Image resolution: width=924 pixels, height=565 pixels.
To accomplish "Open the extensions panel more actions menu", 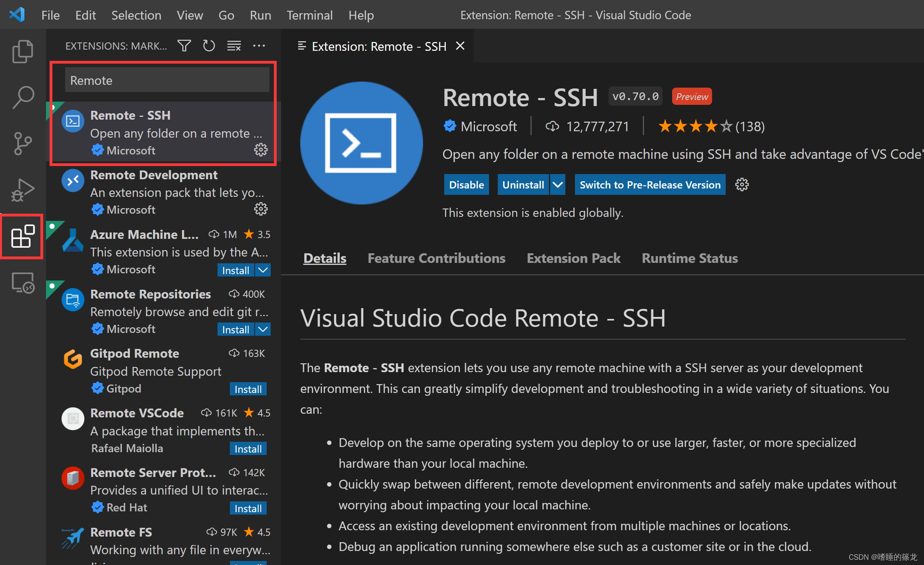I will (x=259, y=46).
